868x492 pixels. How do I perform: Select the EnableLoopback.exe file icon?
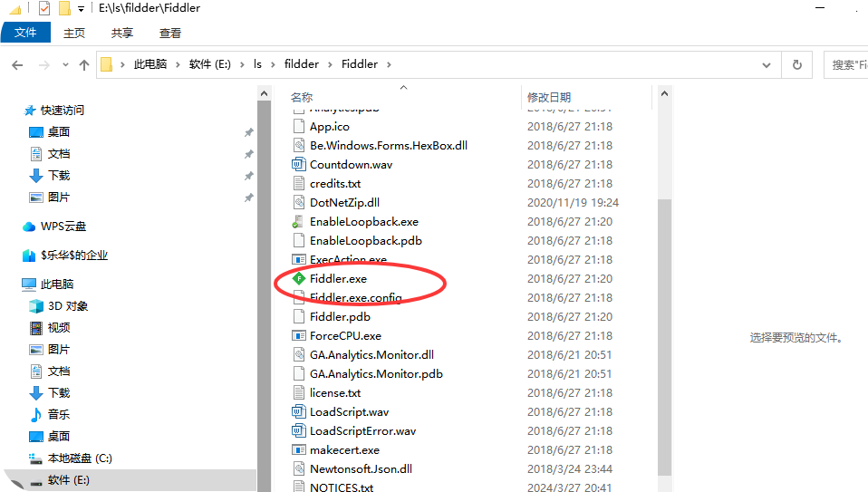[x=298, y=221]
